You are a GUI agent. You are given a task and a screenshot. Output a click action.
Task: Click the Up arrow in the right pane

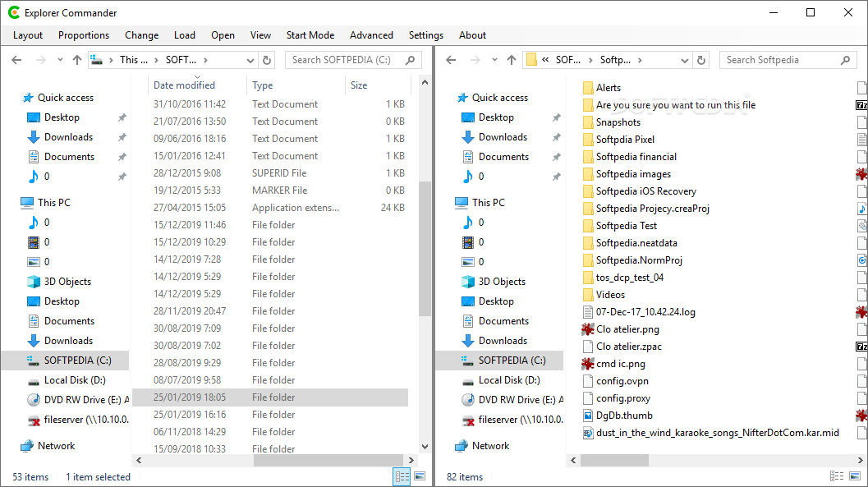click(x=512, y=60)
